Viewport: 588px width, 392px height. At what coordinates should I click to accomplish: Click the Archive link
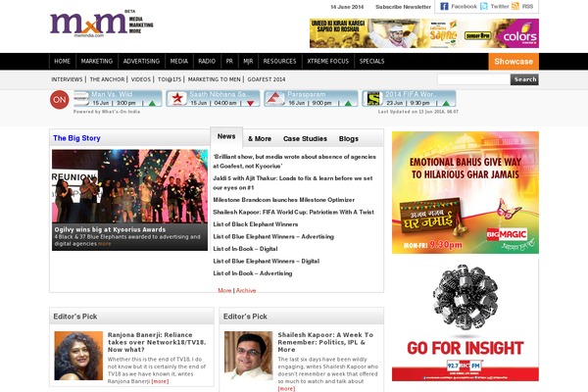pos(246,290)
